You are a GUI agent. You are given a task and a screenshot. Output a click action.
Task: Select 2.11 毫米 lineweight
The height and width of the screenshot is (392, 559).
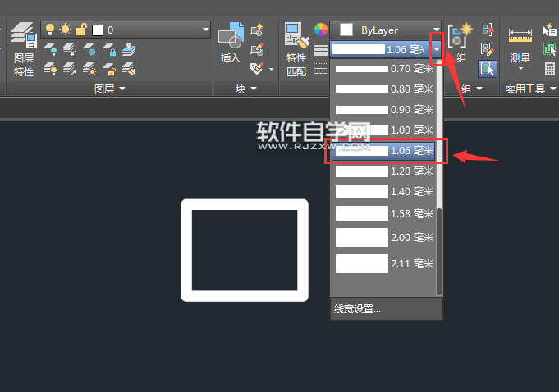pyautogui.click(x=384, y=263)
